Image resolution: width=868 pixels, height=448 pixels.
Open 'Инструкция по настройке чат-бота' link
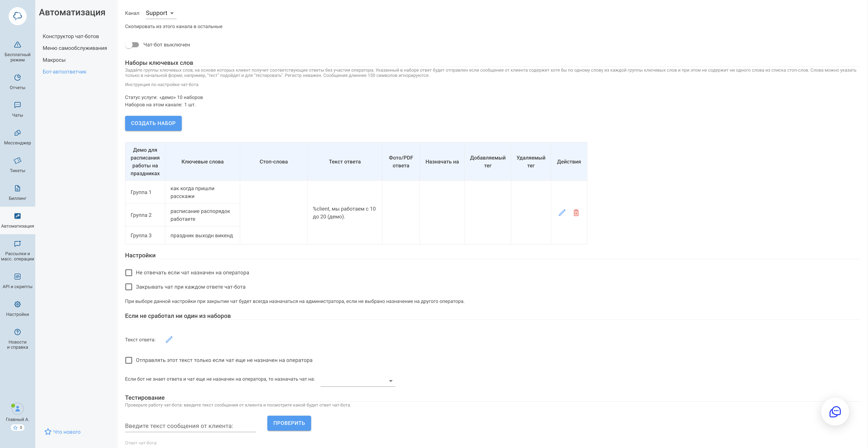tap(161, 85)
